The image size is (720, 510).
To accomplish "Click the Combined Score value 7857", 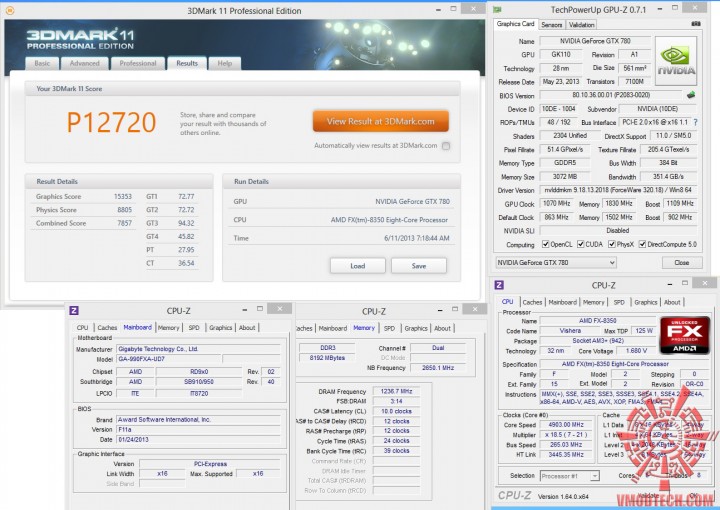I will pos(124,223).
